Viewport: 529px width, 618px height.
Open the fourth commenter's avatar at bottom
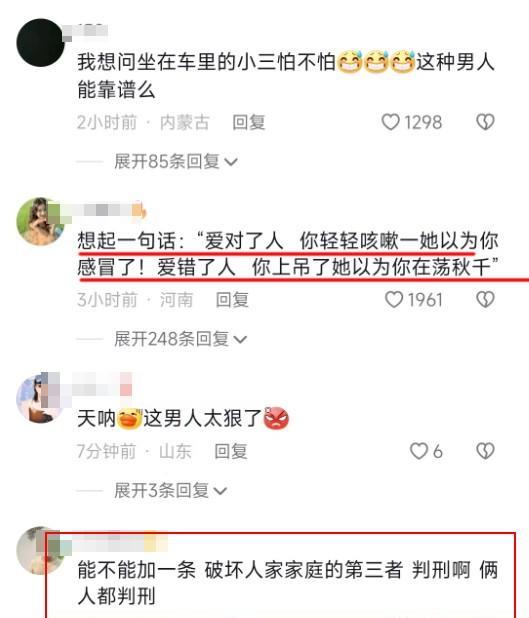39,550
